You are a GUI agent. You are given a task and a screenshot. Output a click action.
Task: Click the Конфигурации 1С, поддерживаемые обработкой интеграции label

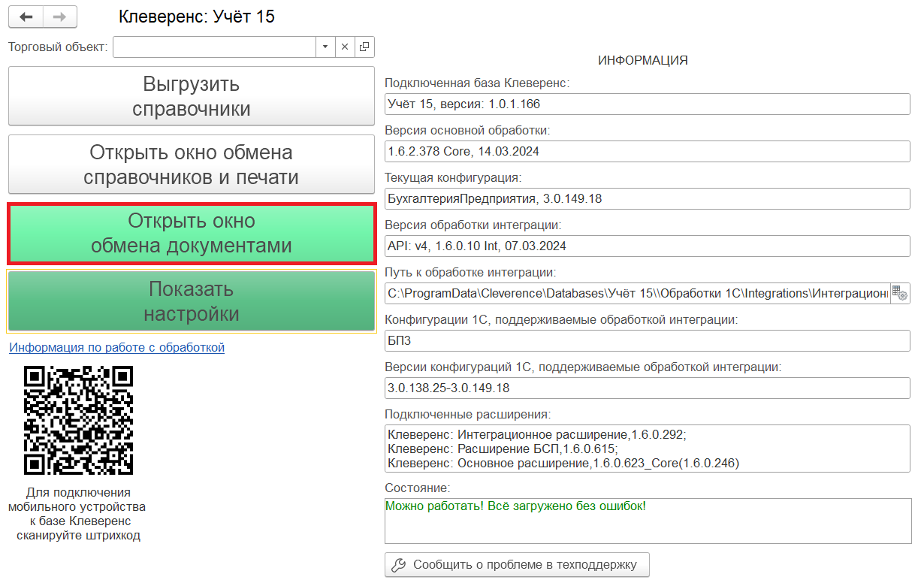click(x=561, y=319)
